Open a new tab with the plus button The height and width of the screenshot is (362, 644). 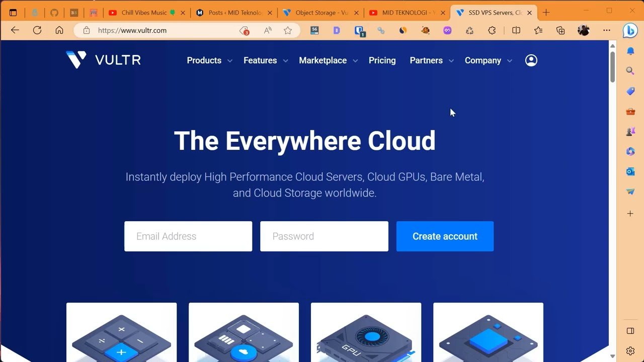click(x=546, y=13)
